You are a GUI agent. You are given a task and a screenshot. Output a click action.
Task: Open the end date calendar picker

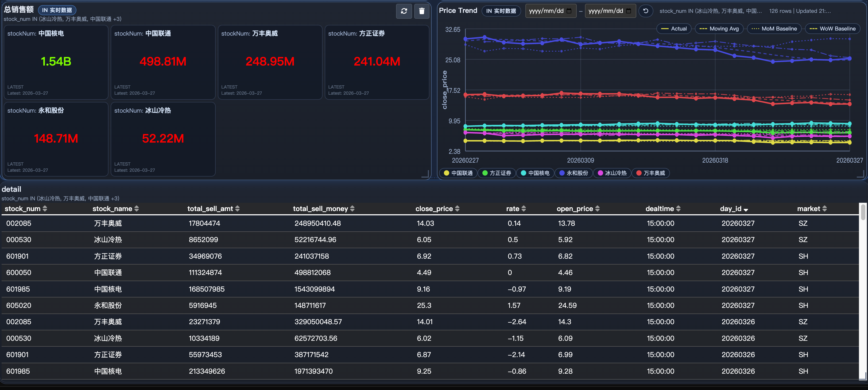click(x=629, y=11)
